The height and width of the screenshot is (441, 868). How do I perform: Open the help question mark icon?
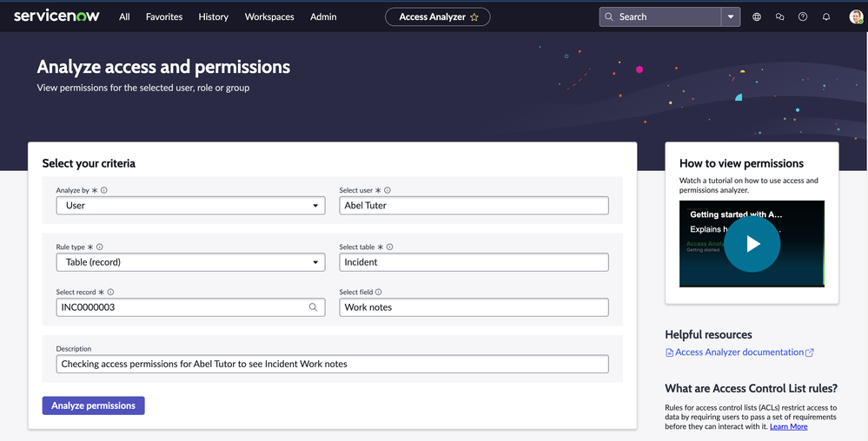(x=803, y=16)
